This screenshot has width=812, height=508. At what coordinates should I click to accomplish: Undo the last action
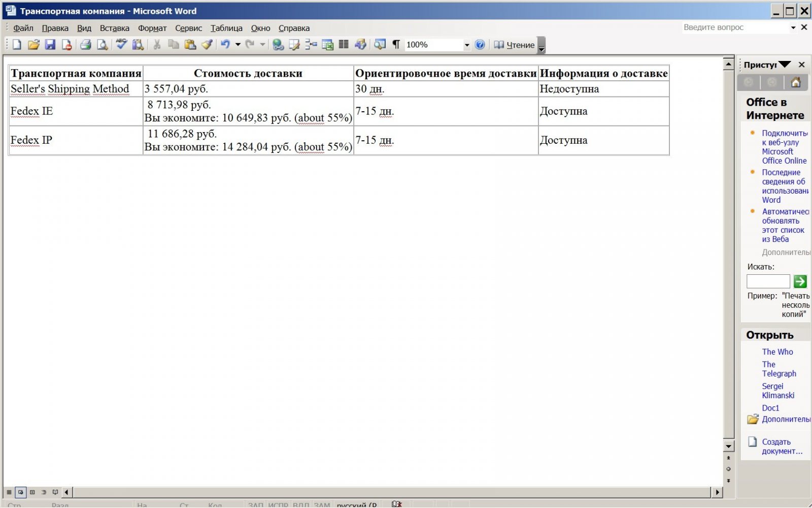(x=225, y=45)
